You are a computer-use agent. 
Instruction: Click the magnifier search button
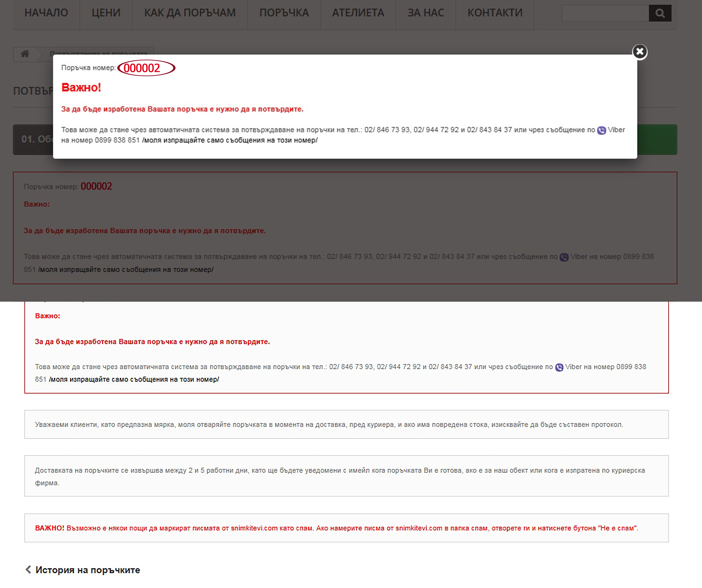660,13
